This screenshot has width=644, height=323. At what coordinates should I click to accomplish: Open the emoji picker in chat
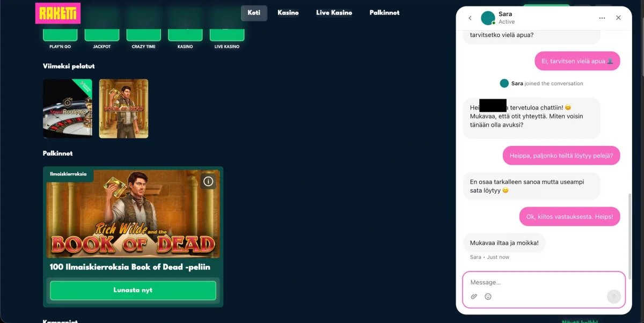(488, 296)
